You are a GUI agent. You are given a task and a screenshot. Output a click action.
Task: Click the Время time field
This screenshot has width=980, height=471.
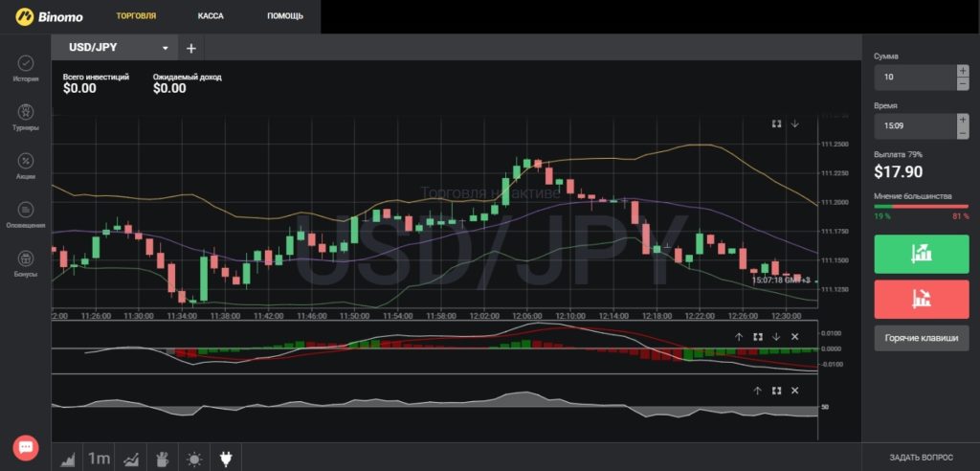tap(915, 125)
